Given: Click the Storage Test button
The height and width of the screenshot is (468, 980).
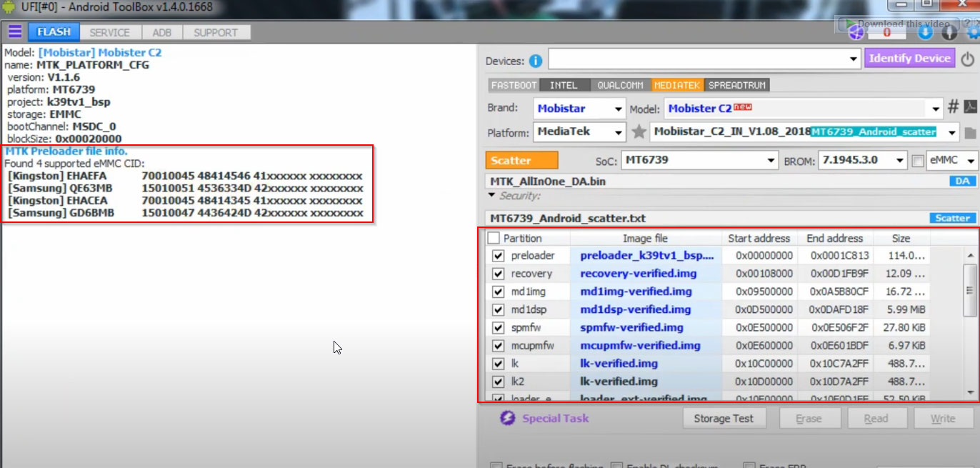Looking at the screenshot, I should 724,419.
